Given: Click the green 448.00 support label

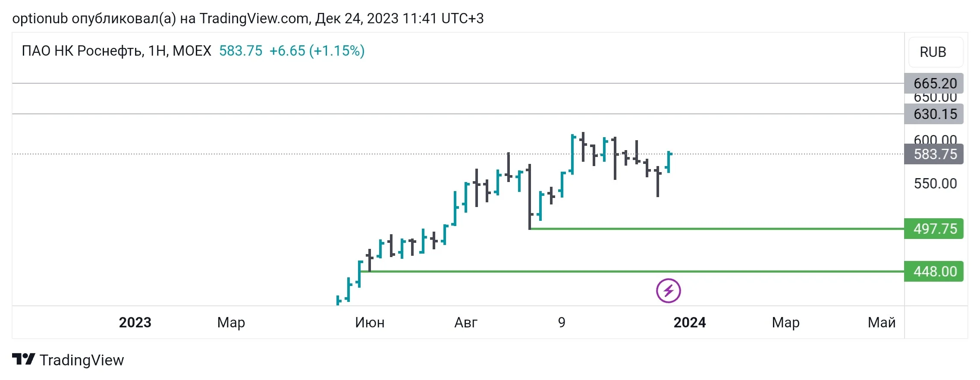Looking at the screenshot, I should (933, 271).
